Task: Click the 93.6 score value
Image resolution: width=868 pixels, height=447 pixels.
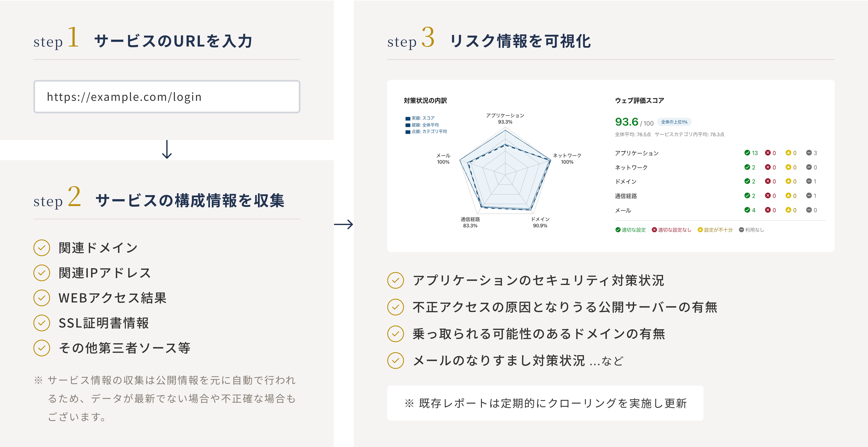Action: point(626,122)
